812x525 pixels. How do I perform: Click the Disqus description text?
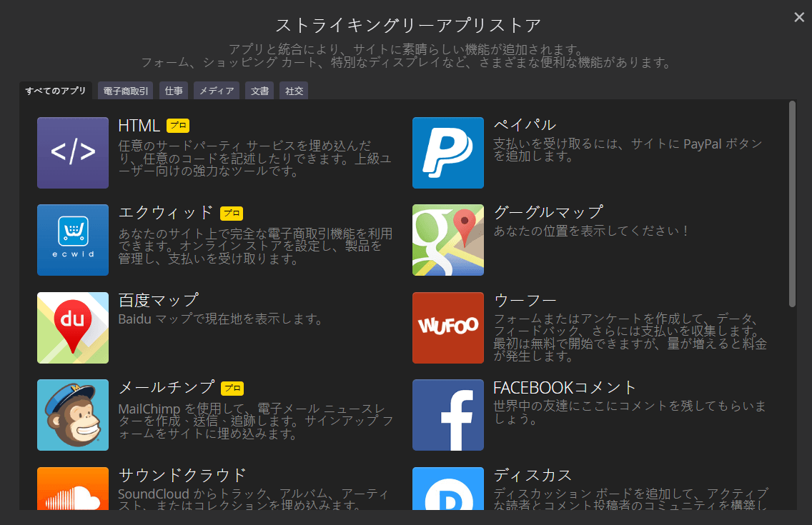coord(630,499)
